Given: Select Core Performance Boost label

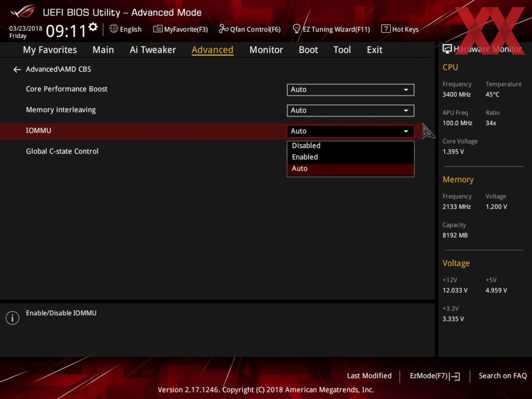Looking at the screenshot, I should [x=66, y=89].
